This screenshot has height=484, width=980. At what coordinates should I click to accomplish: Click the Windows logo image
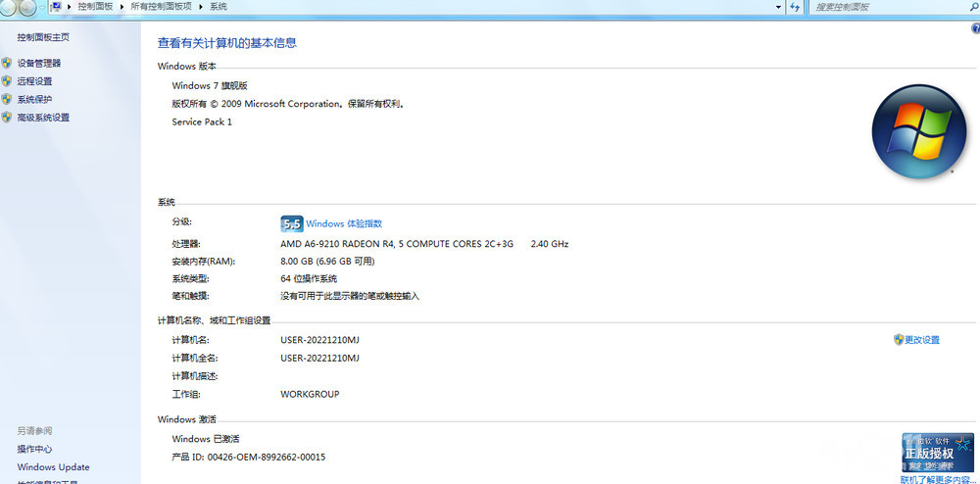[x=919, y=132]
